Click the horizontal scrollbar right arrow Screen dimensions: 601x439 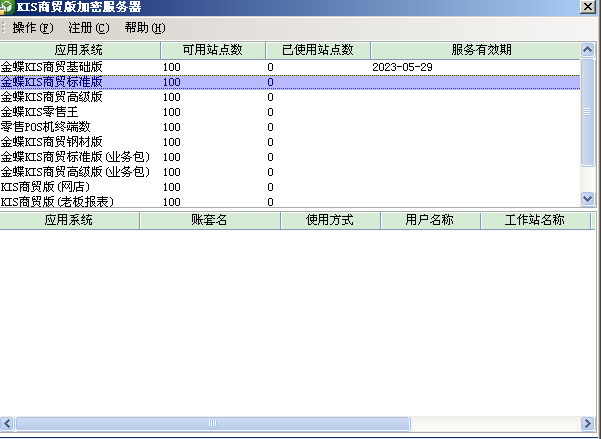[x=588, y=424]
